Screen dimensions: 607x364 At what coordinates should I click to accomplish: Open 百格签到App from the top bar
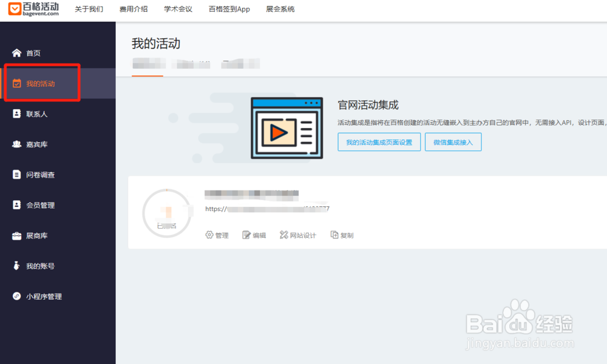[x=229, y=9]
